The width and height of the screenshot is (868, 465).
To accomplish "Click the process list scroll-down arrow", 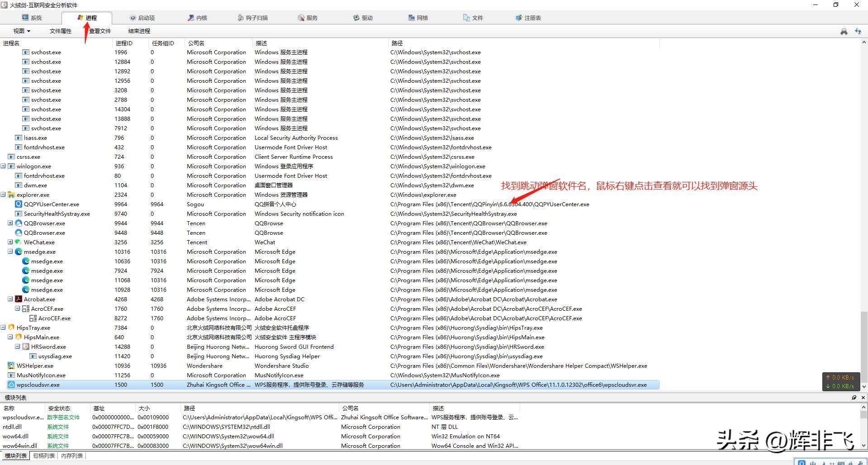I will (x=864, y=387).
